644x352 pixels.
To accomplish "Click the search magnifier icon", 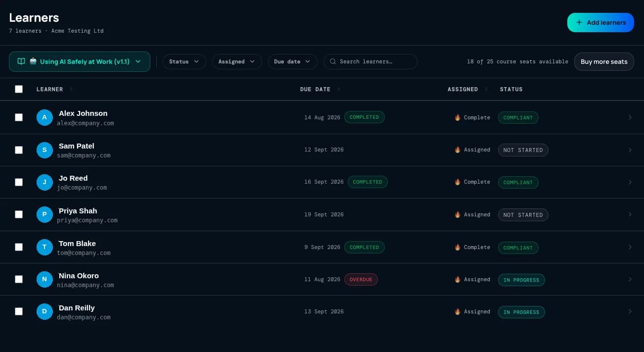I will coord(333,61).
